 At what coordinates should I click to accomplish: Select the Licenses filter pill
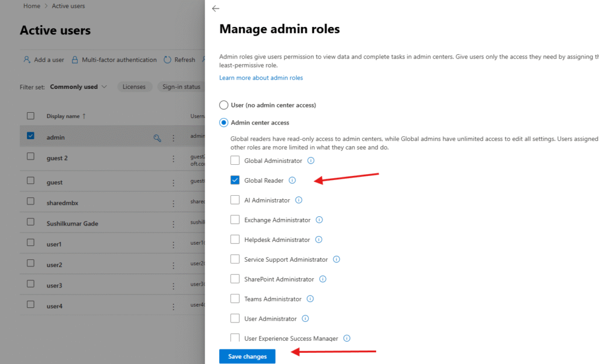tap(134, 87)
